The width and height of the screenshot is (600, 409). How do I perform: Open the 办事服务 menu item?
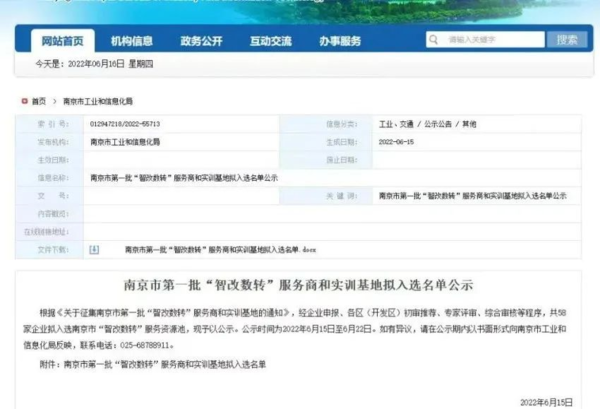(x=340, y=41)
